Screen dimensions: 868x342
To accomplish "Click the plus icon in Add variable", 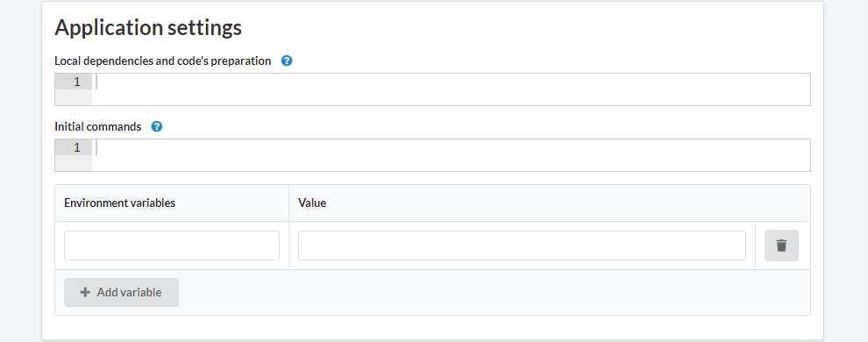I will pos(85,292).
